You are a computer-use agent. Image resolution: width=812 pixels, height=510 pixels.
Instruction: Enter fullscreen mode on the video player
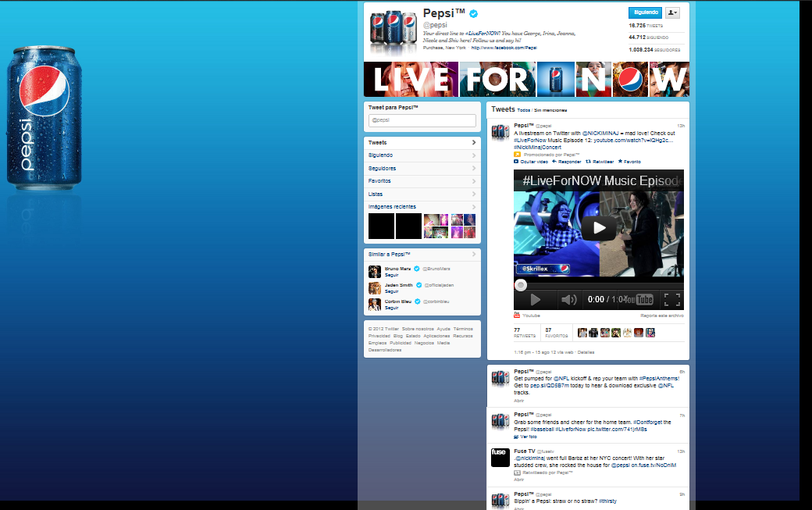coord(671,299)
